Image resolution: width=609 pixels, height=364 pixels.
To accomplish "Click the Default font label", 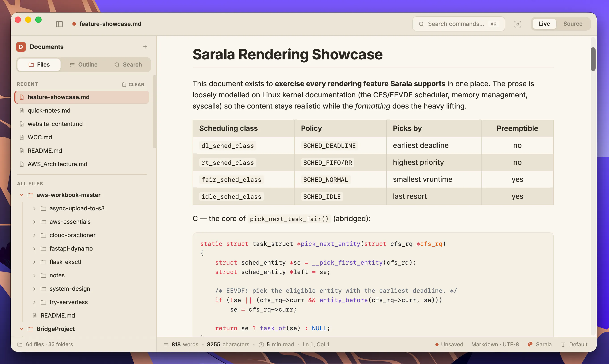I will click(578, 344).
